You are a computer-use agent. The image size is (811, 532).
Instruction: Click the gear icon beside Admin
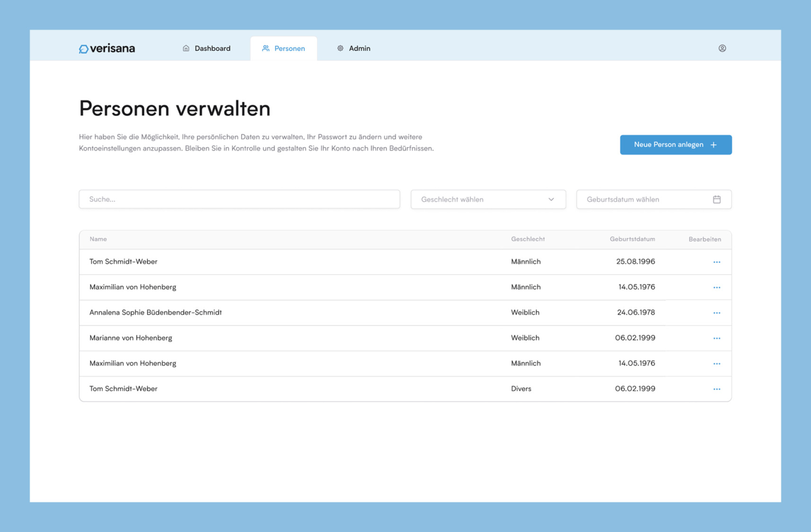[340, 48]
